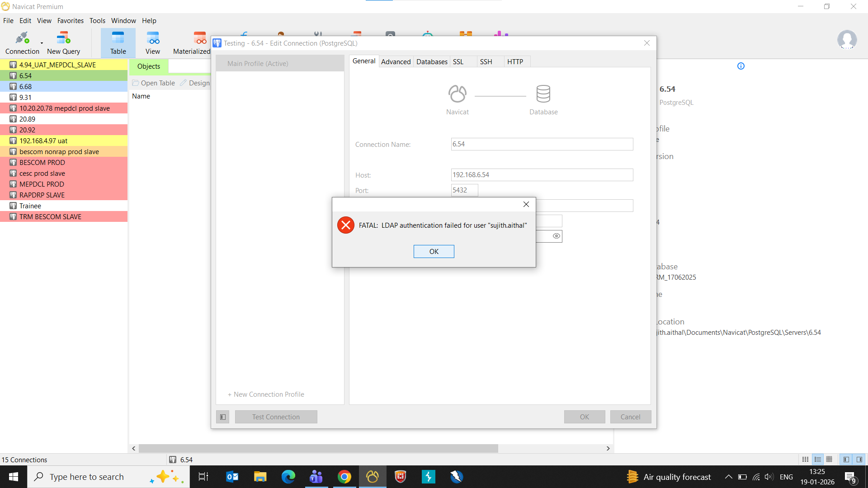868x488 pixels.
Task: Click the horizontal scrollbar right arrow
Action: [x=608, y=448]
